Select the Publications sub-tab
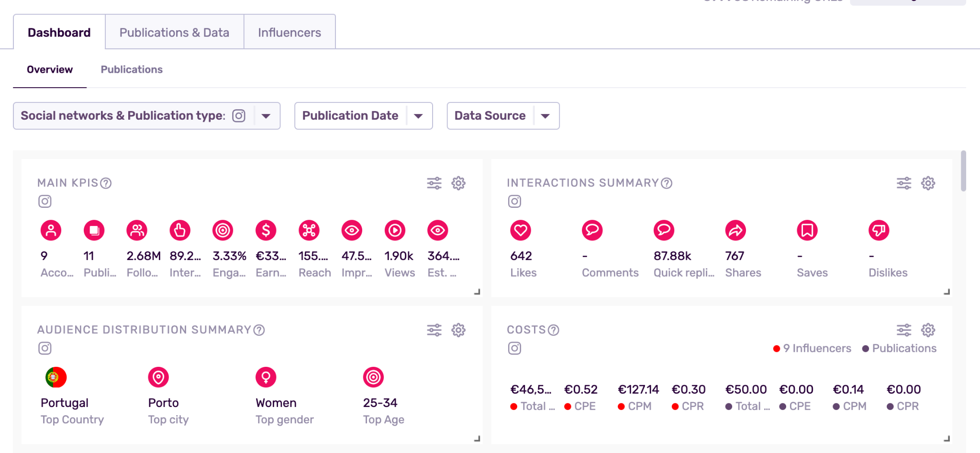Screen dimensions: 980x453 point(132,69)
